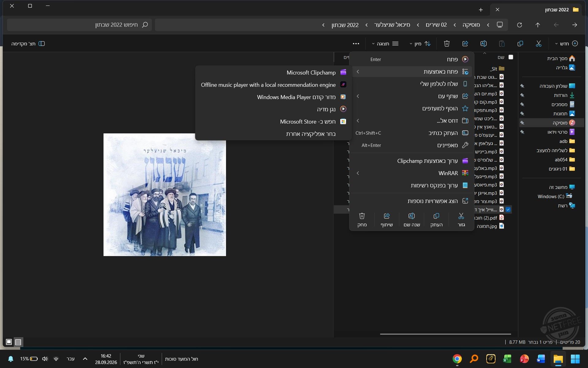Image resolution: width=588 pixels, height=368 pixels.
Task: Switch to details view using status bar button
Action: coord(18,342)
